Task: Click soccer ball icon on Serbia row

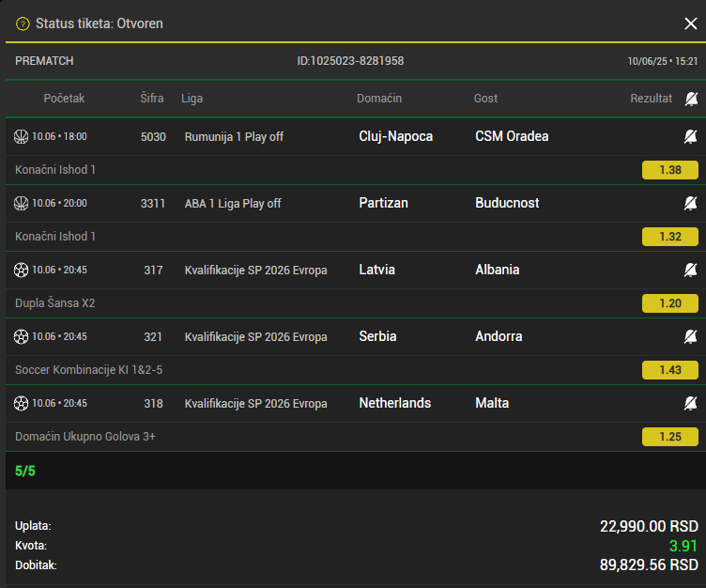Action: pyautogui.click(x=21, y=336)
